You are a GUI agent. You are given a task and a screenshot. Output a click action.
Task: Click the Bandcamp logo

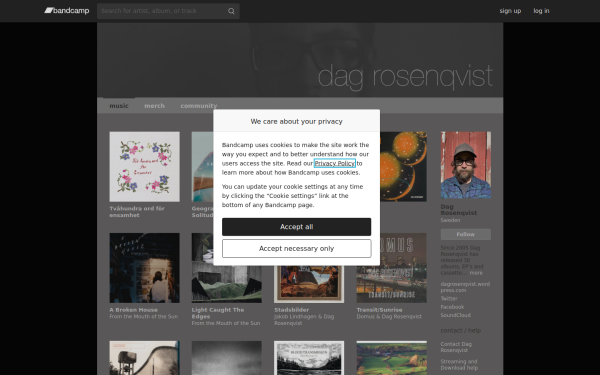coord(67,11)
